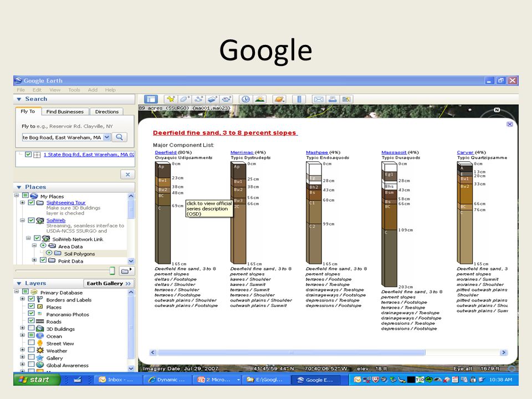Select the Ocean layer globe icon
This screenshot has height=399, width=532.
point(40,336)
